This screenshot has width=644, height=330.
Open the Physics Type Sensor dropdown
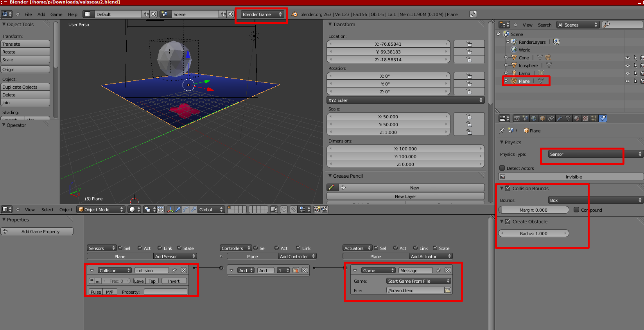595,154
